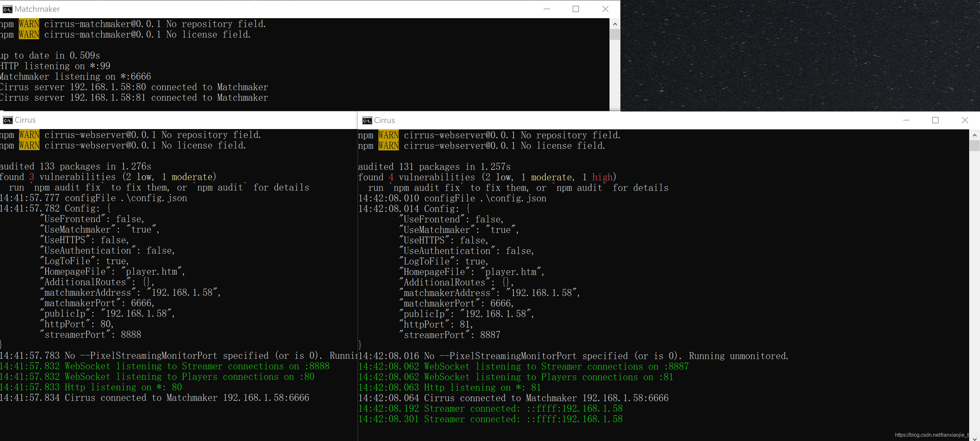Viewport: 980px width, 441px height.
Task: Click the Matchmaker scrollbar thumb
Action: [x=615, y=35]
